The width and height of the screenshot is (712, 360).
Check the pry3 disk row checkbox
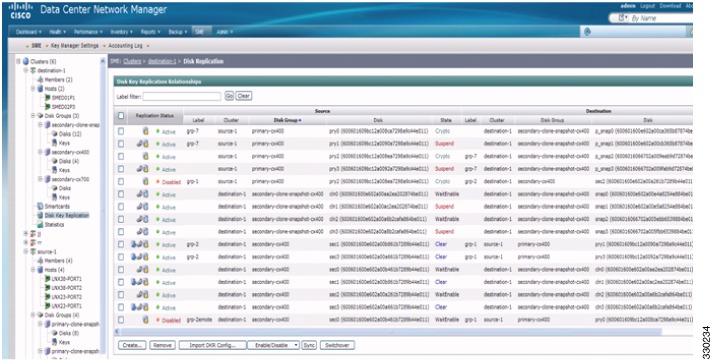[121, 169]
